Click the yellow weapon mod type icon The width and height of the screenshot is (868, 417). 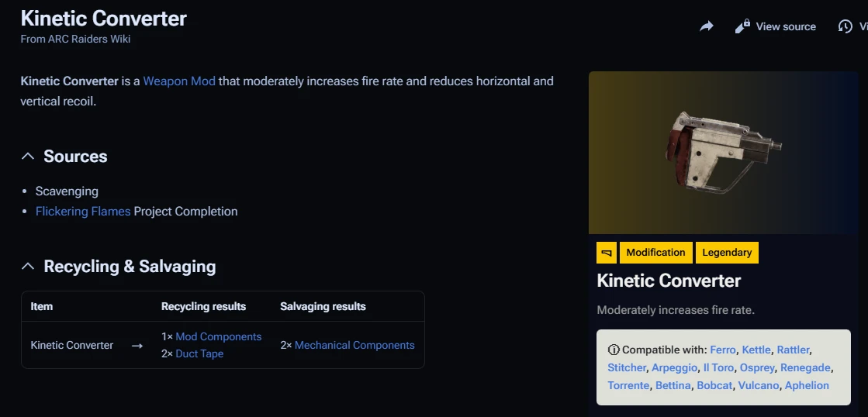point(606,253)
